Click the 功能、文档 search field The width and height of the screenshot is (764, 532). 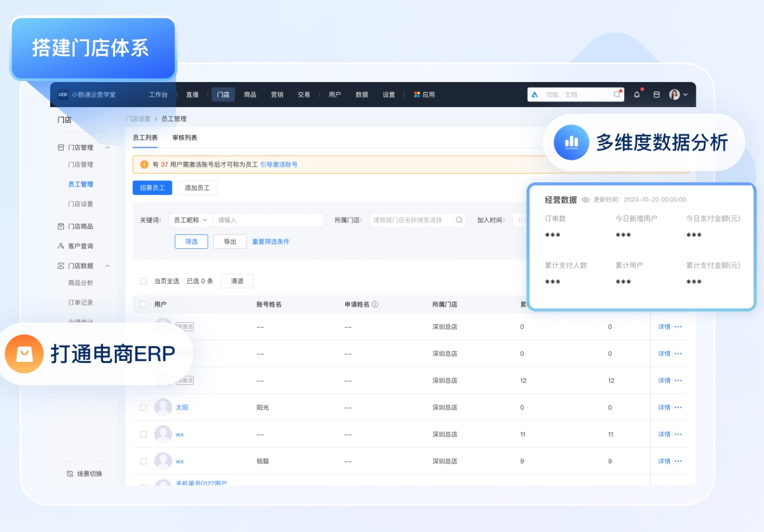point(576,95)
